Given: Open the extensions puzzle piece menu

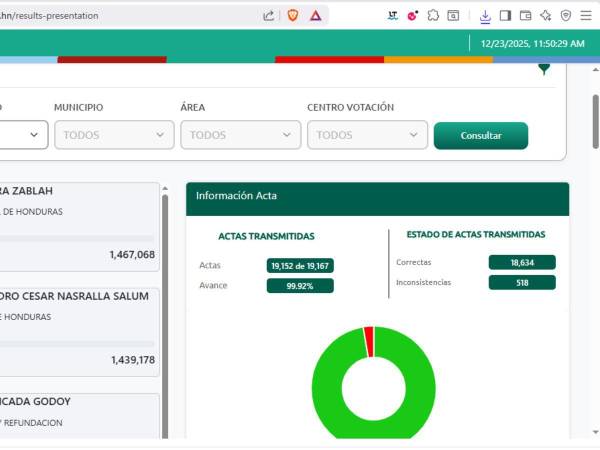Looking at the screenshot, I should 433,16.
